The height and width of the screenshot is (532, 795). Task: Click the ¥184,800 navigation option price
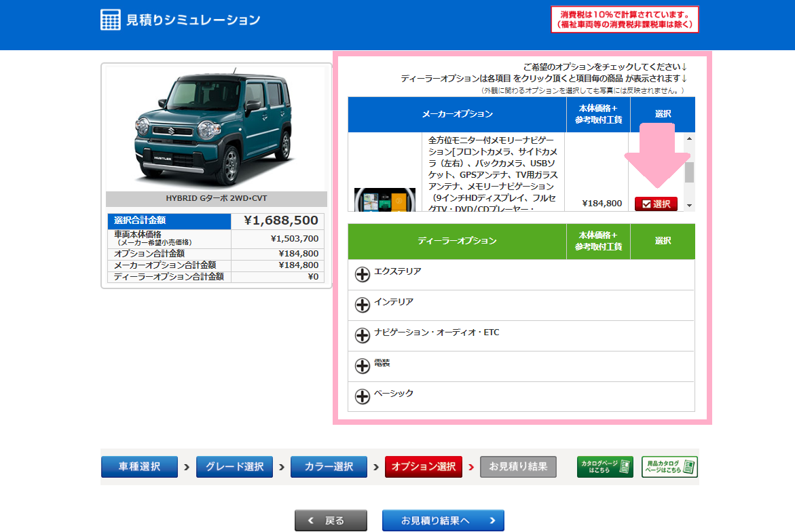coord(602,203)
